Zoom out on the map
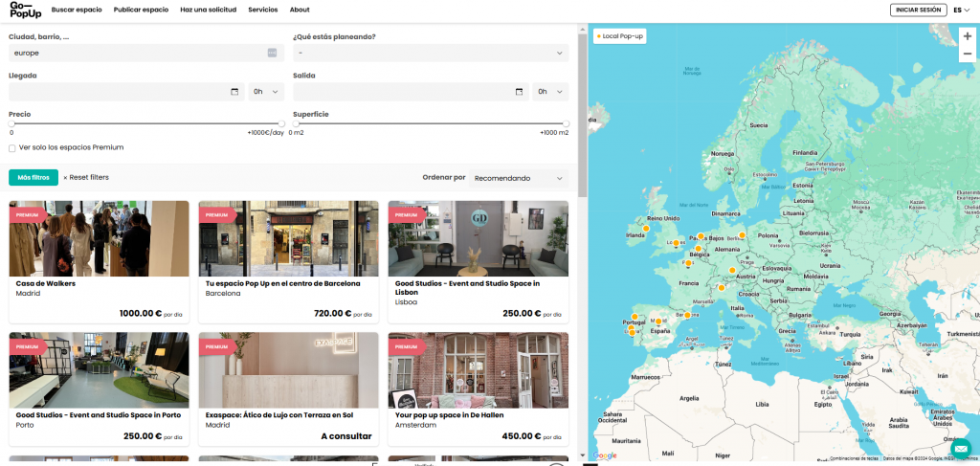980x466 pixels. tap(967, 55)
